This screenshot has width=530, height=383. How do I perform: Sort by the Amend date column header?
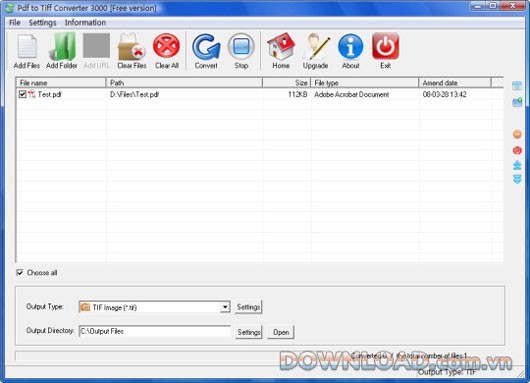point(455,83)
